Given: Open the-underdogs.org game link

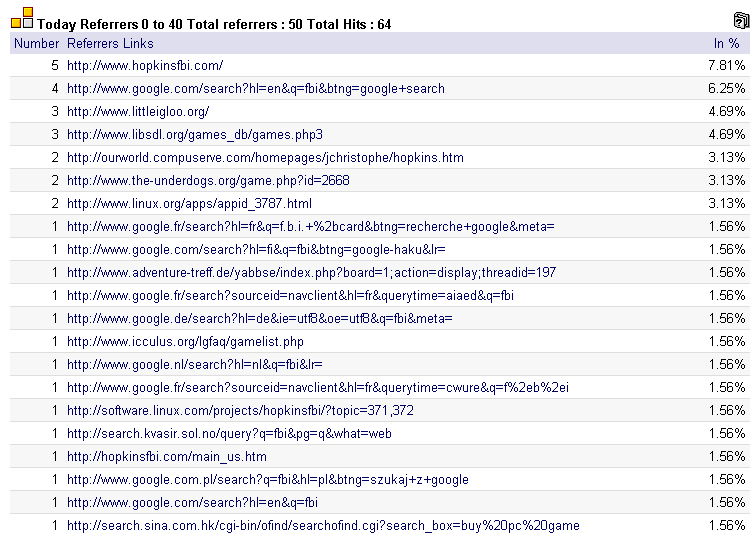Looking at the screenshot, I should coord(208,181).
